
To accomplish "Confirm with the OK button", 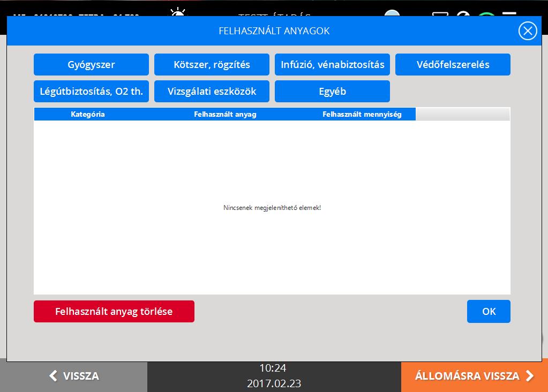I will coord(489,311).
